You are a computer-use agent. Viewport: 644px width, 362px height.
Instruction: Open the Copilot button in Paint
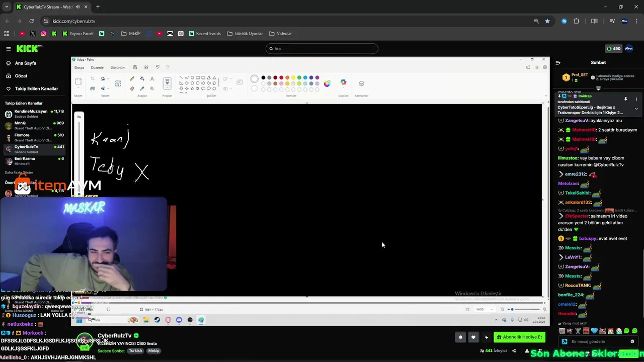(343, 82)
